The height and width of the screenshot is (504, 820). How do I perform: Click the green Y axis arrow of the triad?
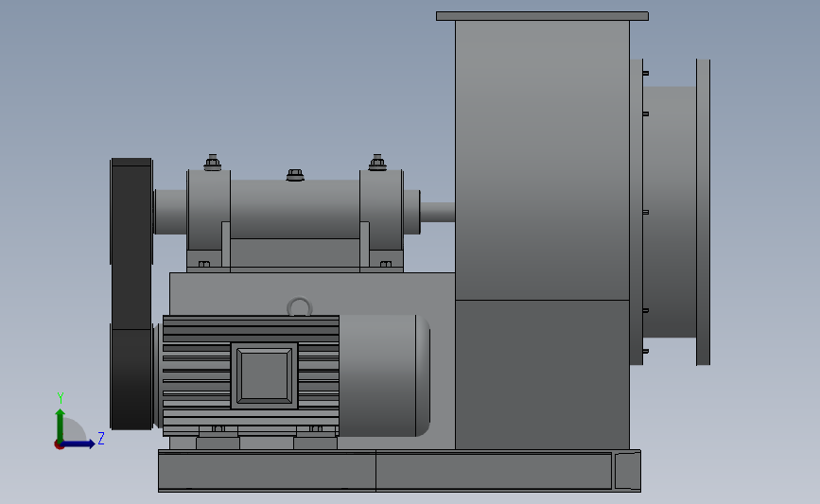point(61,425)
